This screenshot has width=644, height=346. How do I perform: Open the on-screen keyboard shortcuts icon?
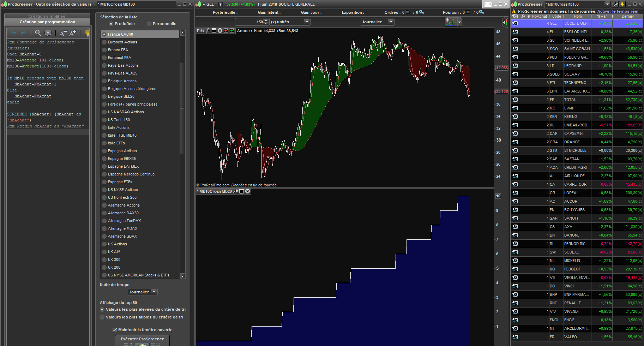[488, 4]
